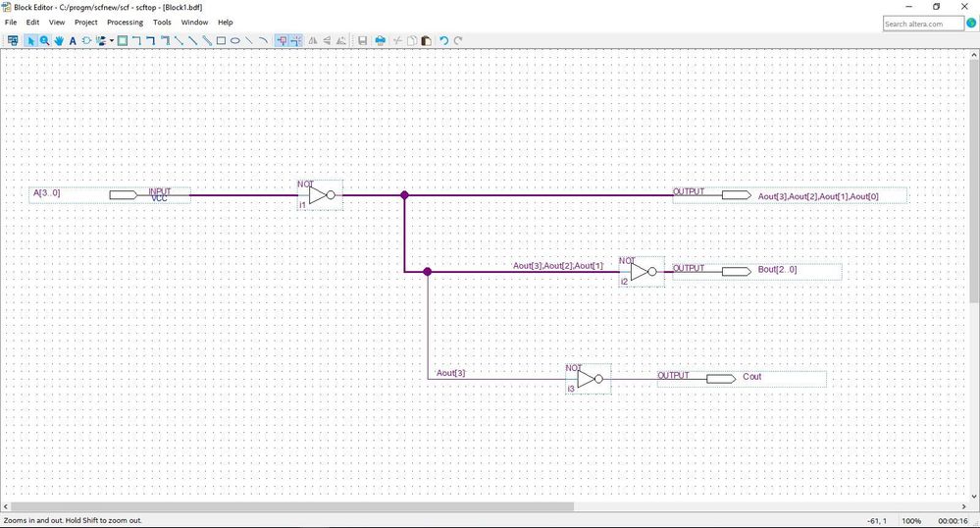Select the Text tool letter A

(73, 40)
